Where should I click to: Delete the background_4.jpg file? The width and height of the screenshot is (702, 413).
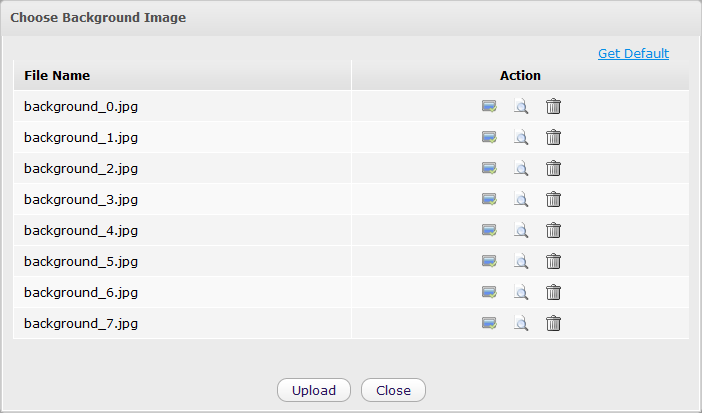tap(553, 230)
